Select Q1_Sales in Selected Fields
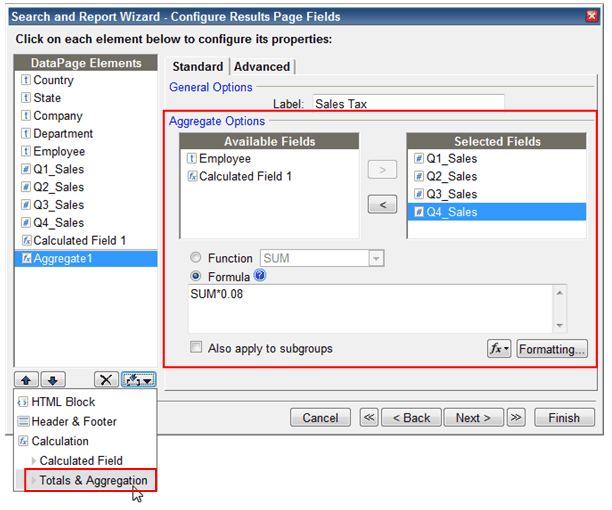 [496, 159]
